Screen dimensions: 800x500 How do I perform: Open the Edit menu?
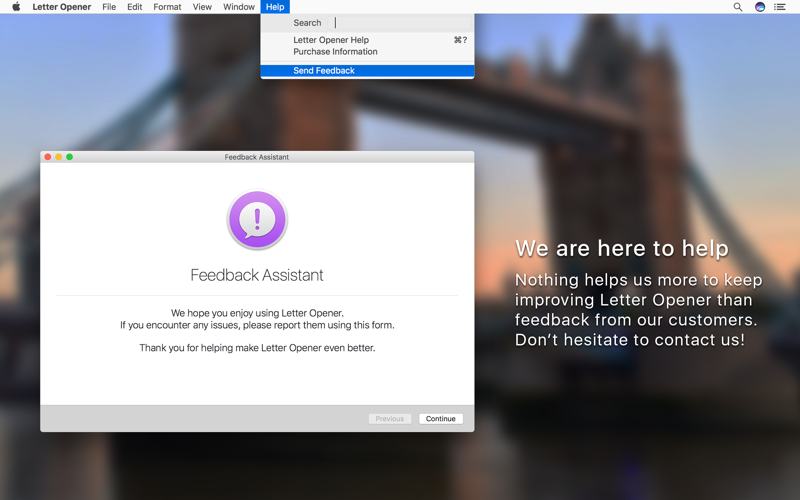click(x=135, y=7)
